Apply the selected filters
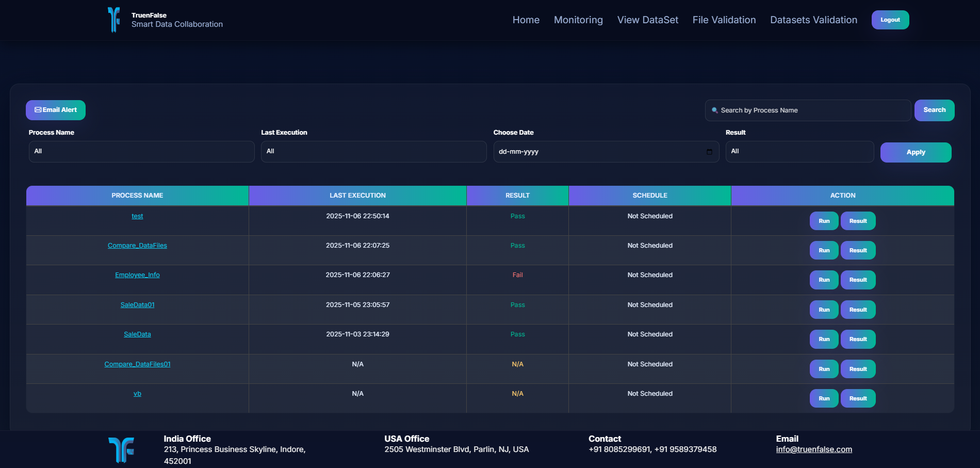The width and height of the screenshot is (980, 468). pos(916,152)
